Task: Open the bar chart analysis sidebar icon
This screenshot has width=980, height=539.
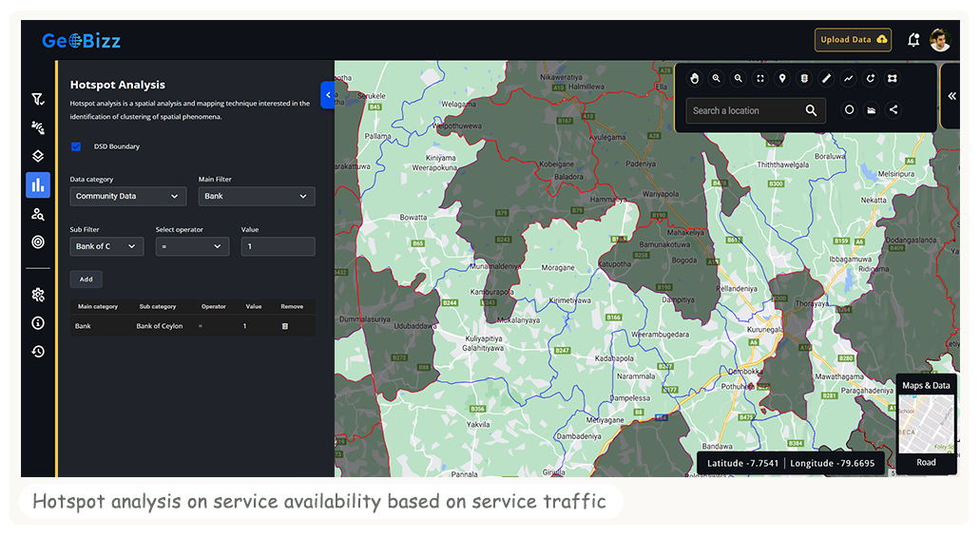Action: [x=38, y=185]
